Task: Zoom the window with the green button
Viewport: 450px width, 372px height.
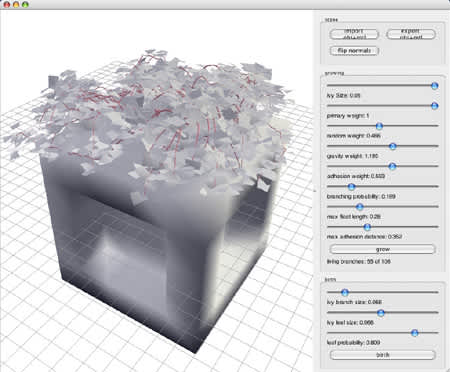Action: pyautogui.click(x=25, y=5)
